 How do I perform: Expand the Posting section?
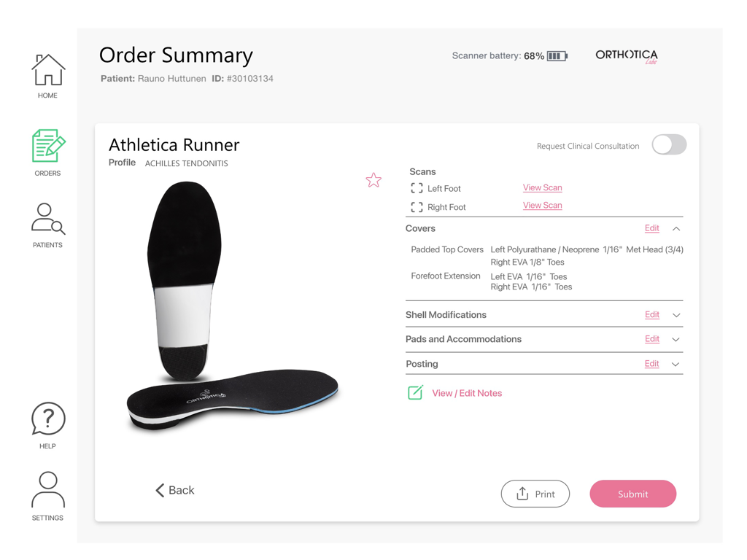(x=677, y=363)
